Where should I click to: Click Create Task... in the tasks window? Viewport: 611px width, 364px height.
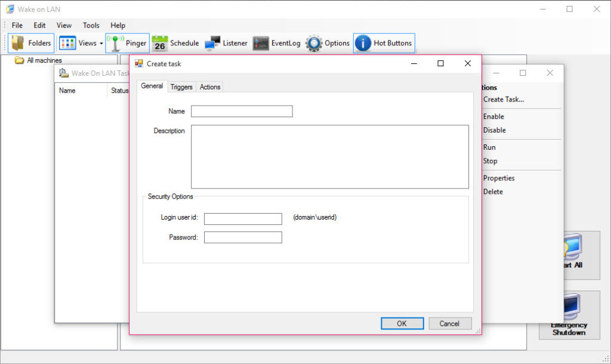point(504,100)
